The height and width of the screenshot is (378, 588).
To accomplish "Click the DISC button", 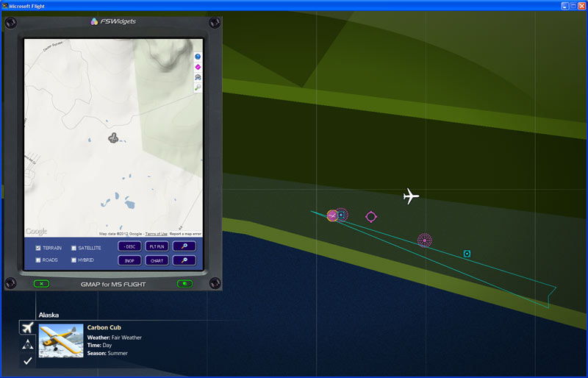I will [129, 246].
